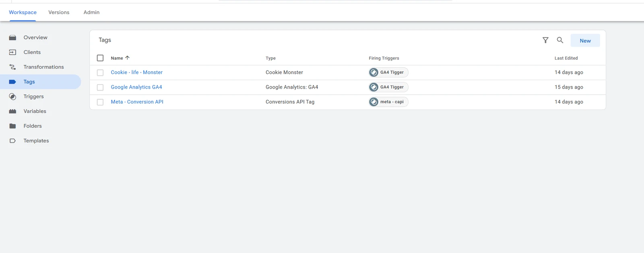
Task: Click the Tags panel title
Action: click(105, 40)
